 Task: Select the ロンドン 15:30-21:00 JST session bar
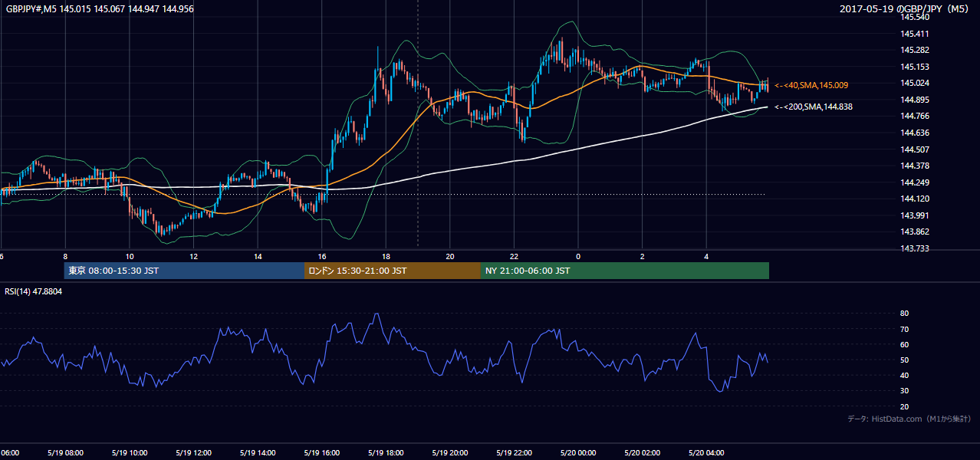coord(393,271)
